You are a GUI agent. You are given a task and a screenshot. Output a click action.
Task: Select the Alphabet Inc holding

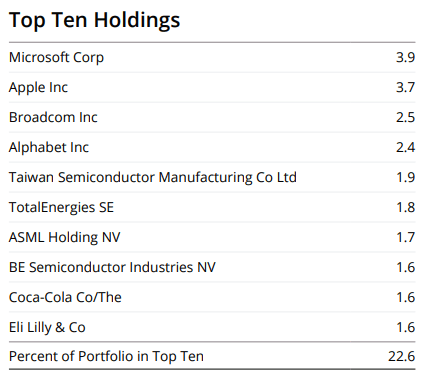click(x=49, y=147)
